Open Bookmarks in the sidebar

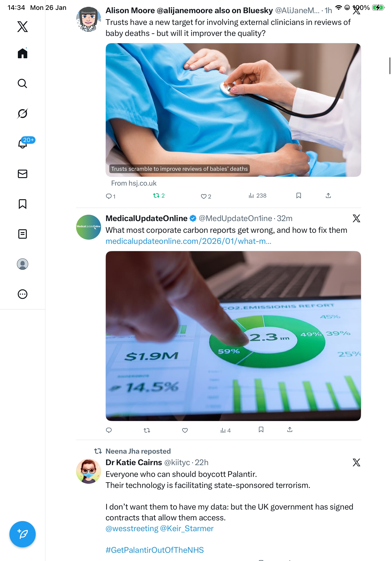[23, 204]
